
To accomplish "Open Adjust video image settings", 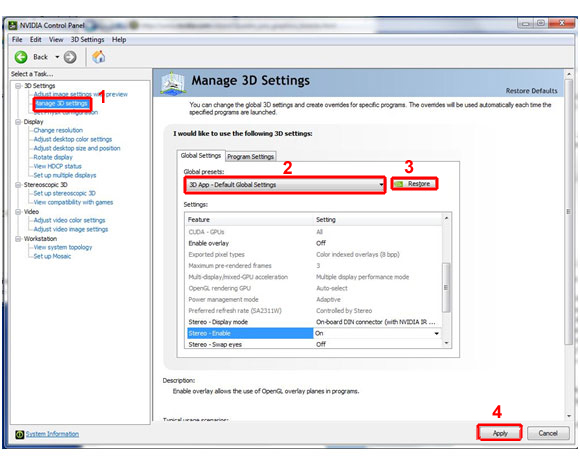I will (x=71, y=229).
